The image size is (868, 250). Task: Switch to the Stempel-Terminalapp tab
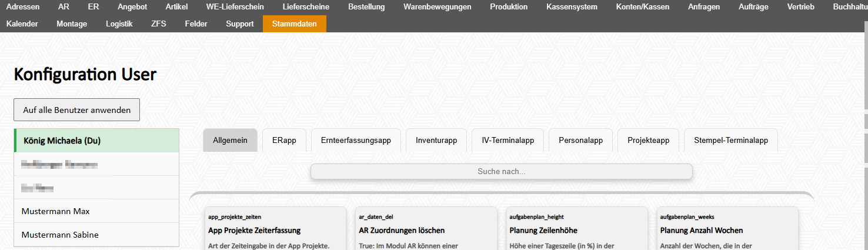click(731, 141)
